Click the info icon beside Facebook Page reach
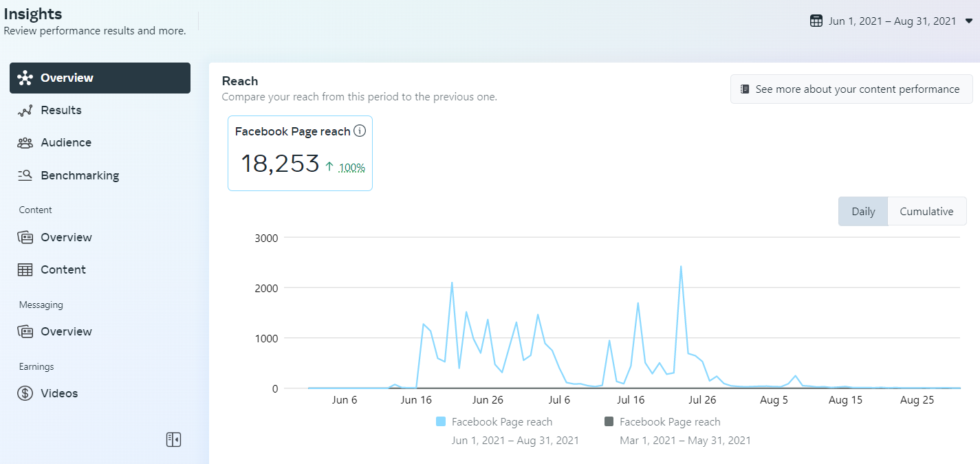980x464 pixels. (x=360, y=131)
